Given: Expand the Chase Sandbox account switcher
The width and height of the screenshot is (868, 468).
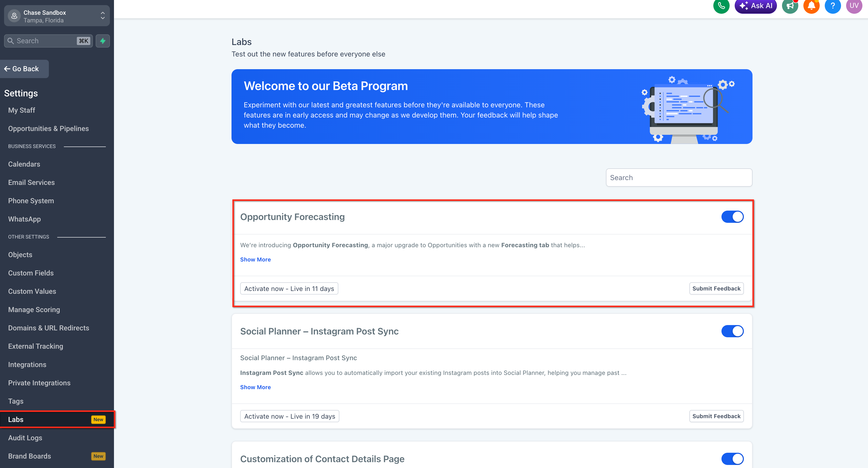Looking at the screenshot, I should pos(57,16).
